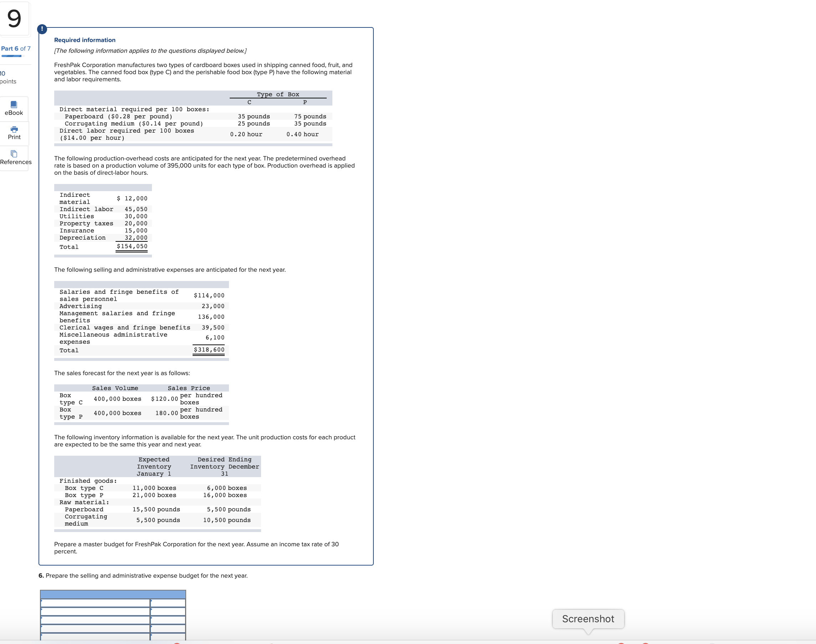
Task: Click third row amount cell in answer table
Action: 168,620
